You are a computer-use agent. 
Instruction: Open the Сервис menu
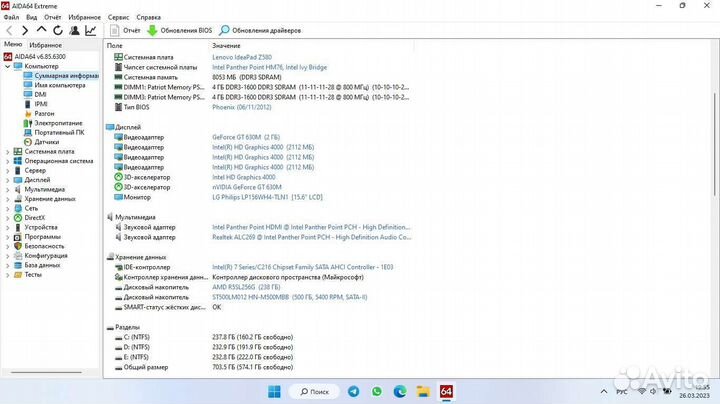[118, 17]
